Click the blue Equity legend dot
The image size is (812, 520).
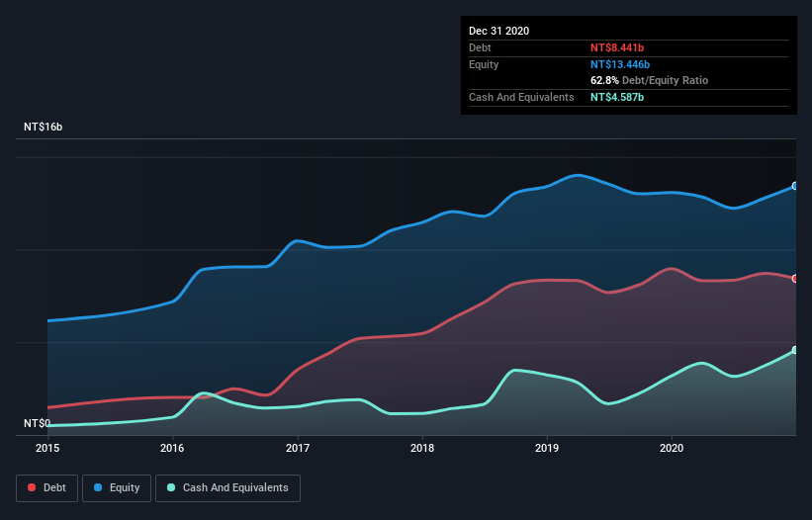point(98,487)
